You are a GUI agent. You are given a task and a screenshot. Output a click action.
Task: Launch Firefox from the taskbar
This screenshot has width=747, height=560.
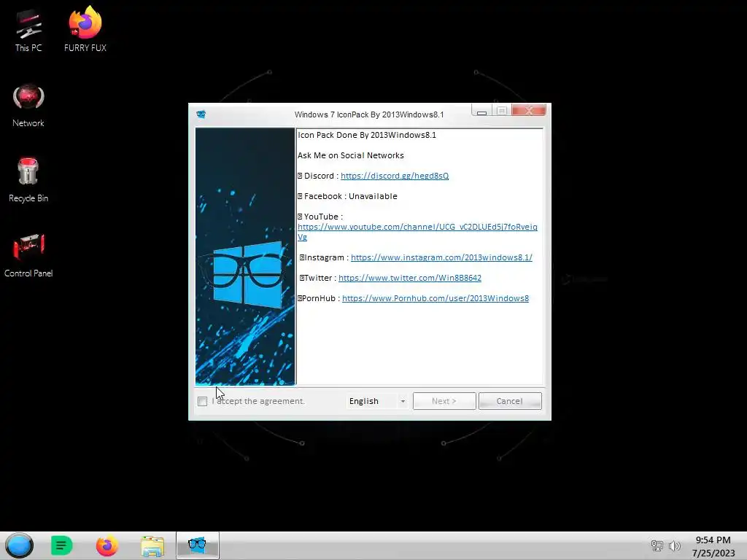tap(107, 545)
